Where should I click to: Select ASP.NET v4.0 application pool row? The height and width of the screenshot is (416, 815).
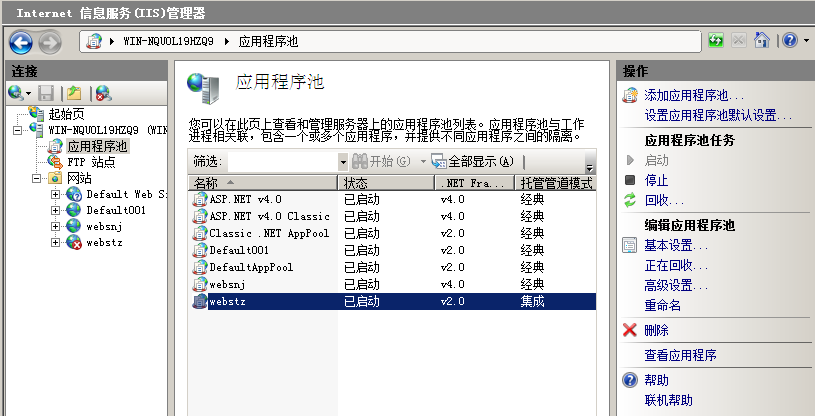(x=392, y=199)
